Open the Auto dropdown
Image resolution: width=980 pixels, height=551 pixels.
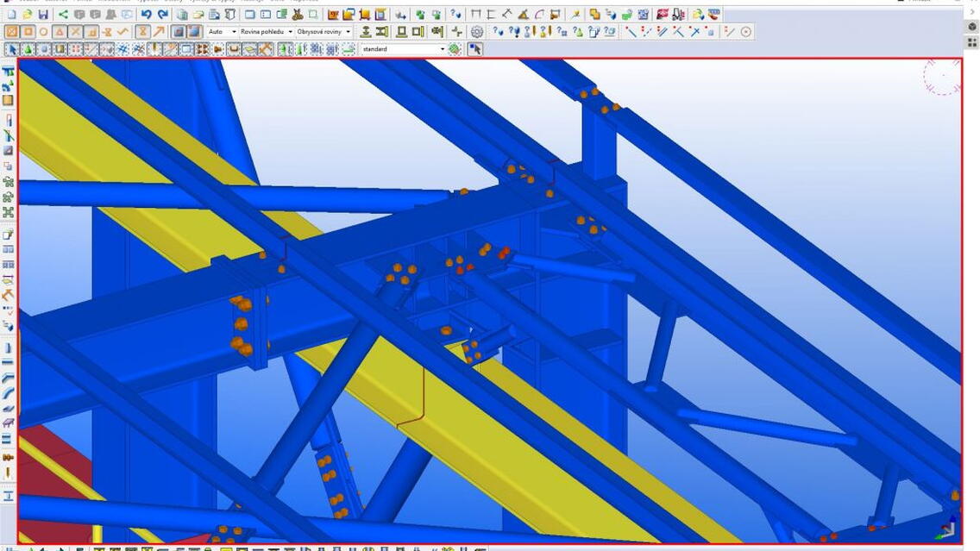pos(223,31)
